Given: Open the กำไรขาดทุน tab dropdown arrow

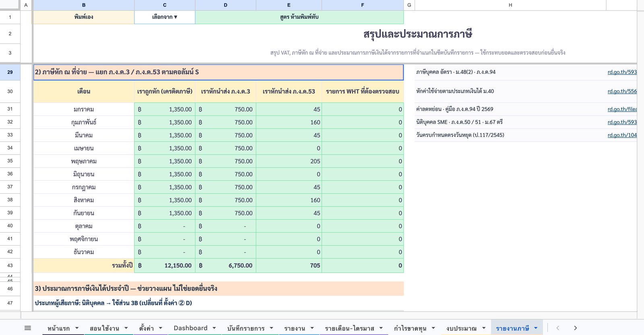Looking at the screenshot, I should click(x=433, y=328).
